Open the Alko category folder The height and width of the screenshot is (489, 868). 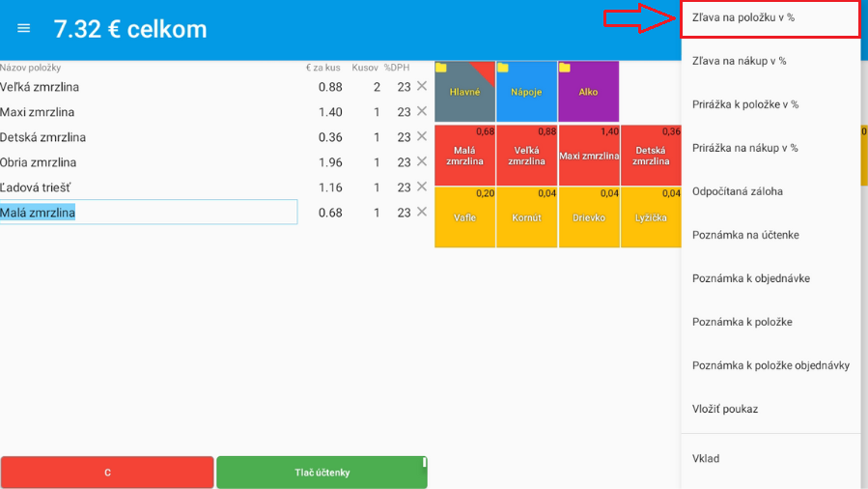coord(588,92)
